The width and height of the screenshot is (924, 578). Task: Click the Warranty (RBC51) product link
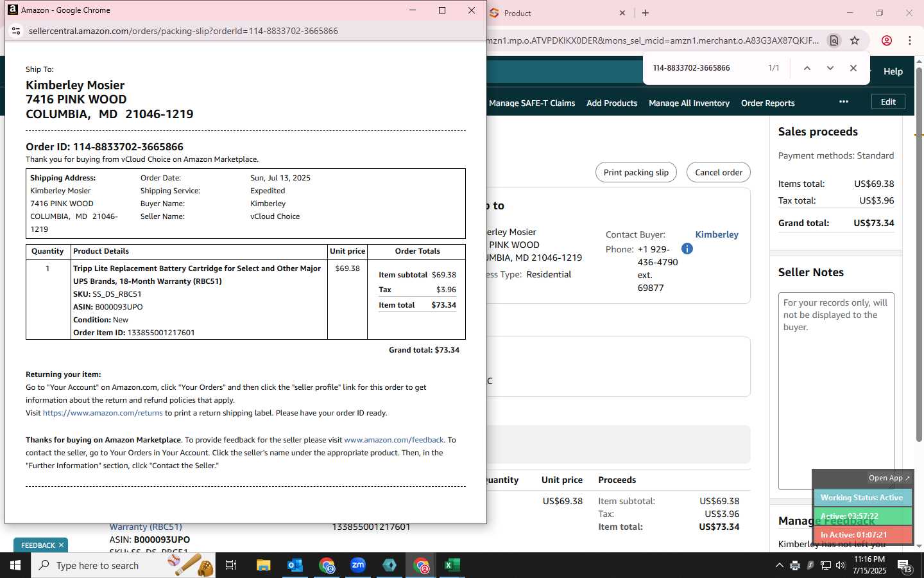tap(146, 527)
